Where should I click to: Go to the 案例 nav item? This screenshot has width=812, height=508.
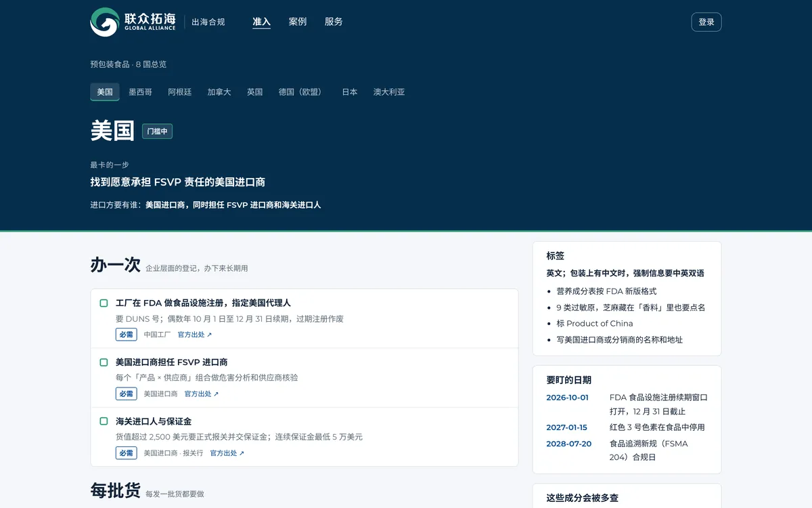(298, 22)
